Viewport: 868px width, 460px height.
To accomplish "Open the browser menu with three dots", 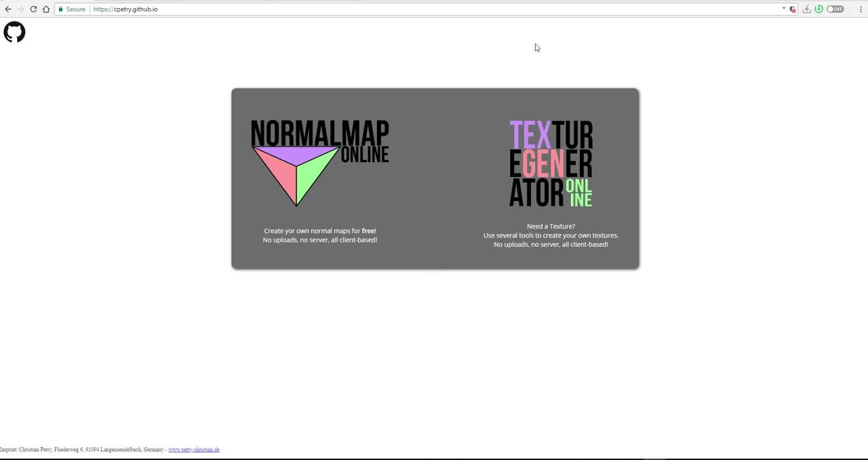I will tap(861, 9).
